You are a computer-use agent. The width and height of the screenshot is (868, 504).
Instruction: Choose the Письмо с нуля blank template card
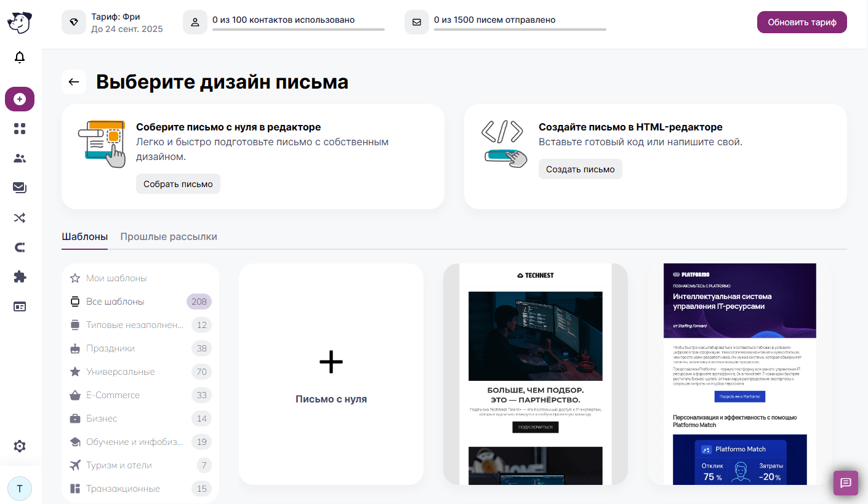click(x=331, y=374)
